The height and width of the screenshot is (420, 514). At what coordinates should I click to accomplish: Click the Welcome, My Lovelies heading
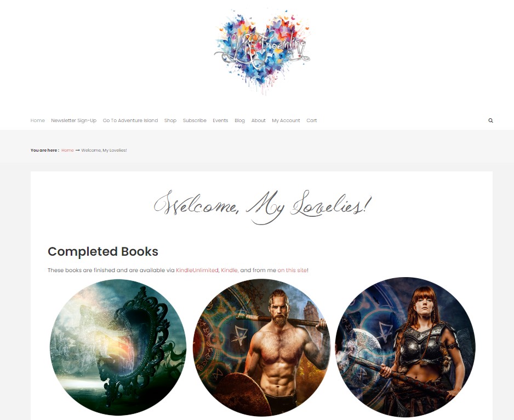click(x=262, y=206)
